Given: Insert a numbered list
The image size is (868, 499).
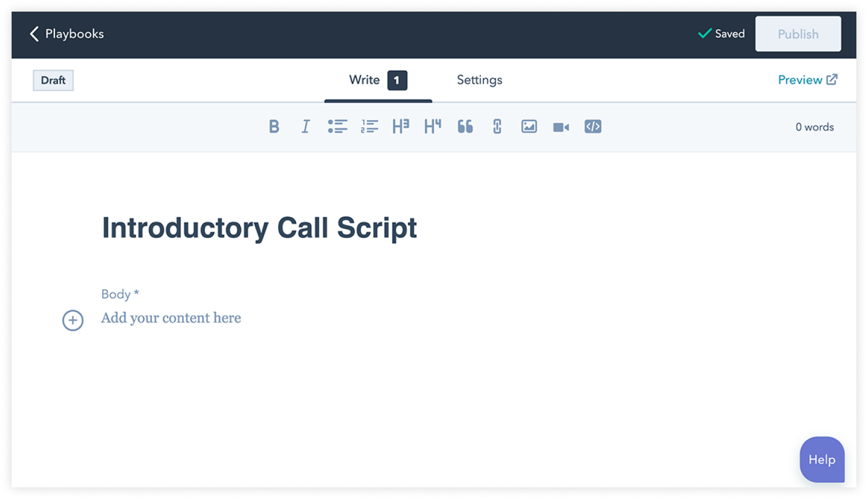Looking at the screenshot, I should pyautogui.click(x=369, y=126).
